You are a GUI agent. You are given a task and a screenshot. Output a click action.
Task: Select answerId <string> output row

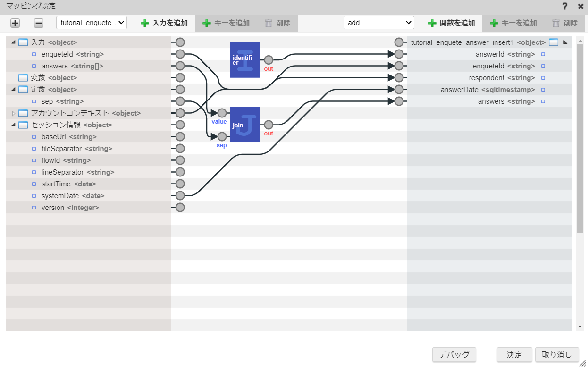tap(490, 54)
